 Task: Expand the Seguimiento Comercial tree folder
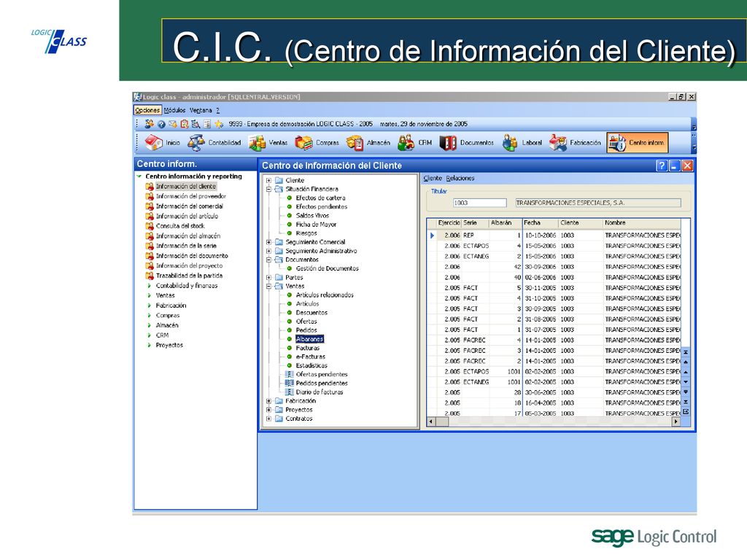pyautogui.click(x=268, y=242)
